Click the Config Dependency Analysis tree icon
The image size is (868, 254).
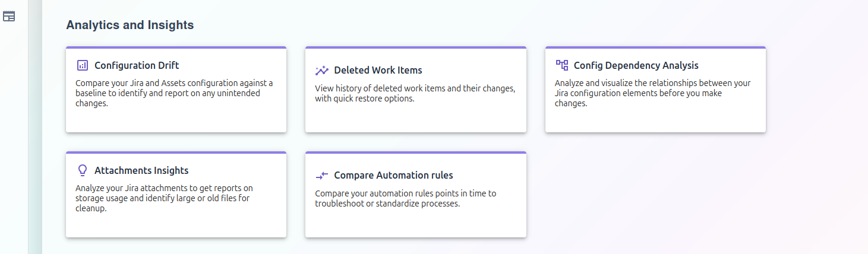[561, 65]
